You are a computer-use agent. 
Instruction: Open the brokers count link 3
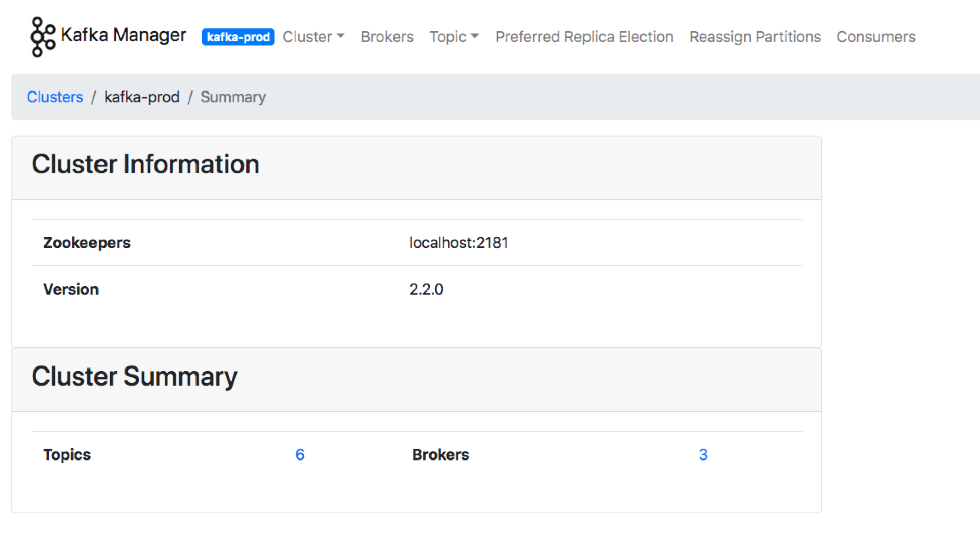point(703,454)
